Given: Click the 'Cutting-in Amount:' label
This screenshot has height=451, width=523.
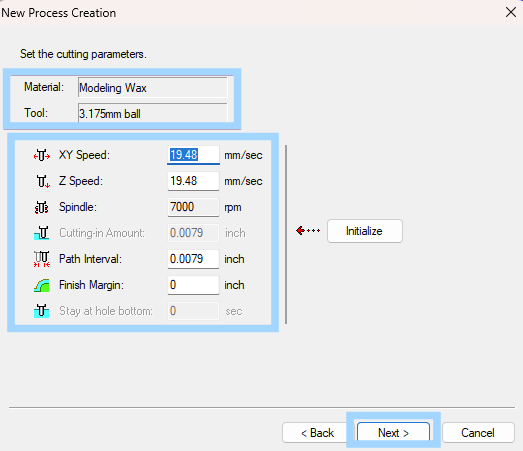Looking at the screenshot, I should (102, 233).
